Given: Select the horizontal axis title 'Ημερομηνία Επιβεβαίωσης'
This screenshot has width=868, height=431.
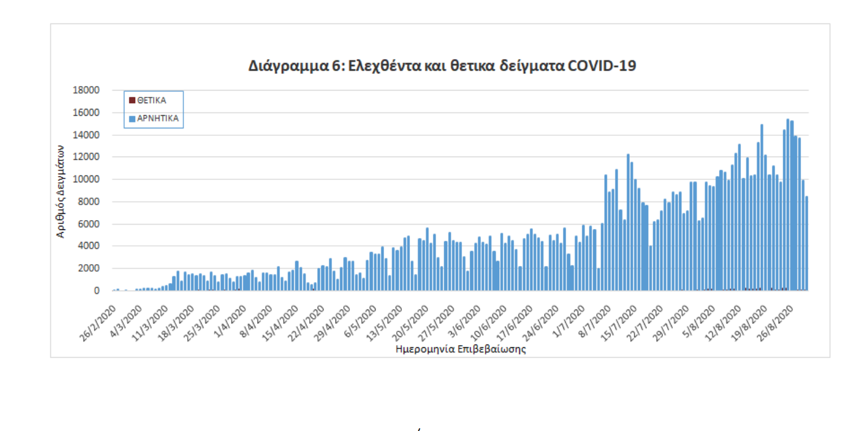Looking at the screenshot, I should coord(460,348).
